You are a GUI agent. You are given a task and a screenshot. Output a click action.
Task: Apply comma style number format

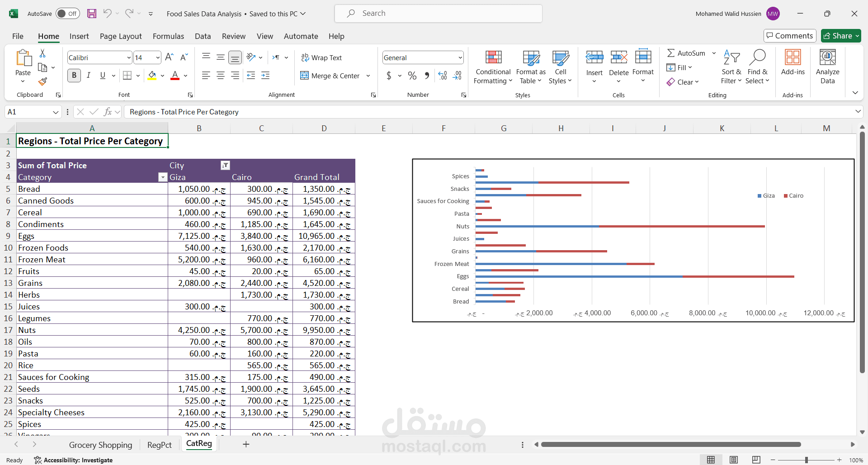point(427,76)
